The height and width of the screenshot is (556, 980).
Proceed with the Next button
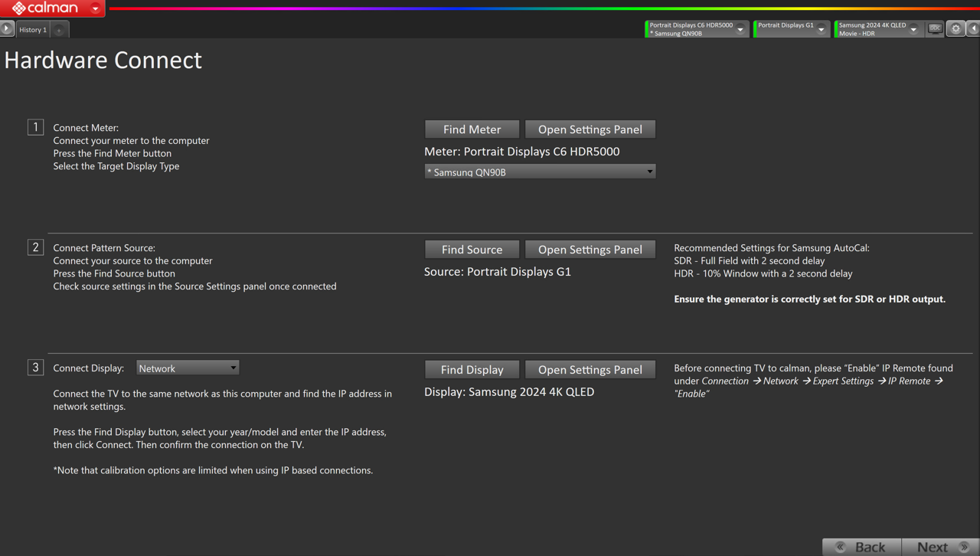(x=941, y=547)
